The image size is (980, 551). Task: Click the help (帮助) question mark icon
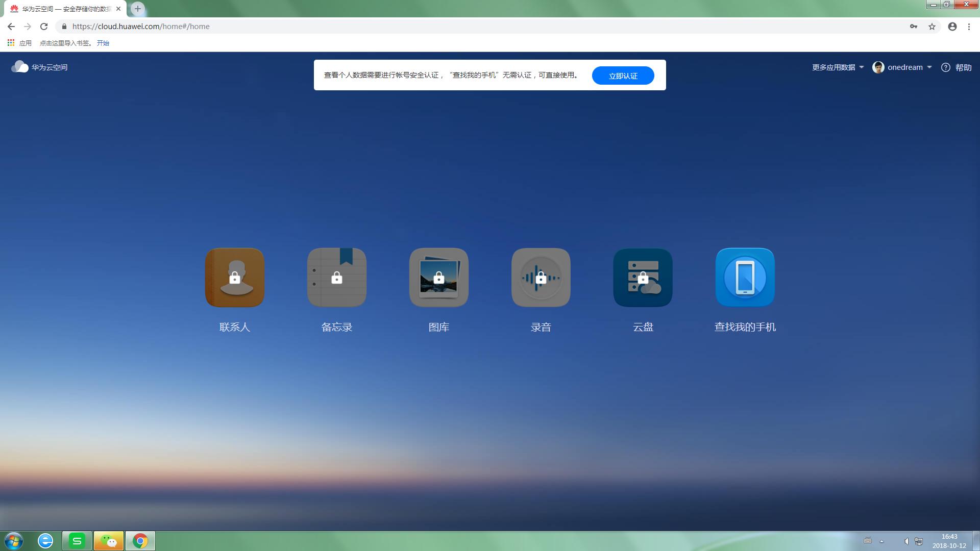[x=945, y=67]
